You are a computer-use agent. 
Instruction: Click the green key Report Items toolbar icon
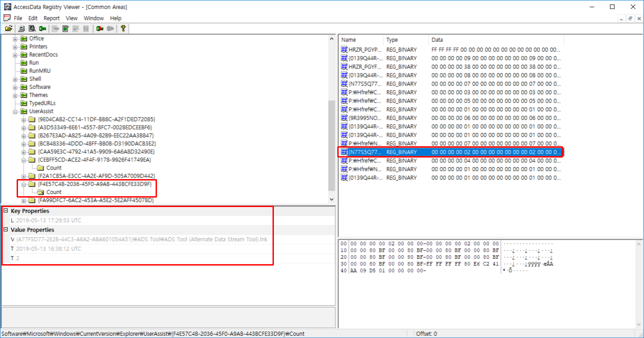(x=42, y=28)
